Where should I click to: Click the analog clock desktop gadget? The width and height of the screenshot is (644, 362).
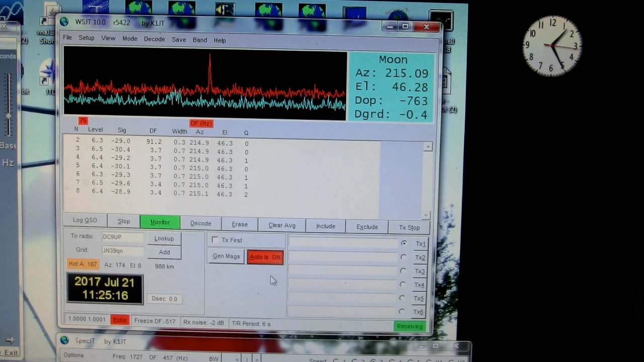coord(552,46)
